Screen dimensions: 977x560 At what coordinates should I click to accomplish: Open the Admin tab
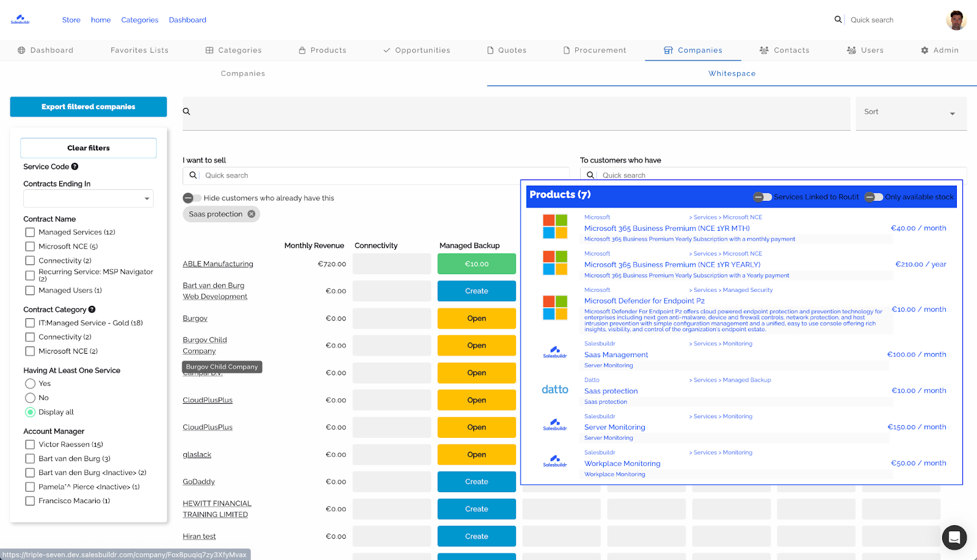tap(940, 50)
